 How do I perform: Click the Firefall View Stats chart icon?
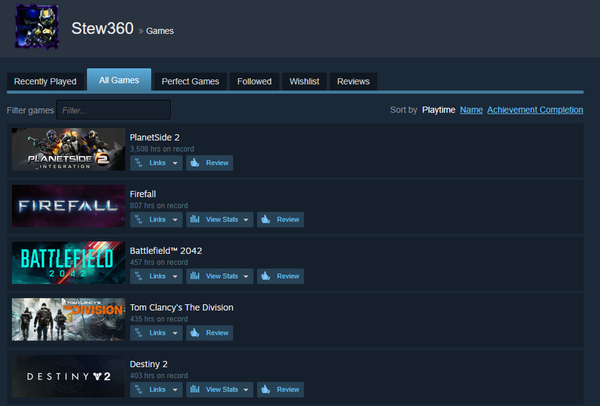(195, 219)
